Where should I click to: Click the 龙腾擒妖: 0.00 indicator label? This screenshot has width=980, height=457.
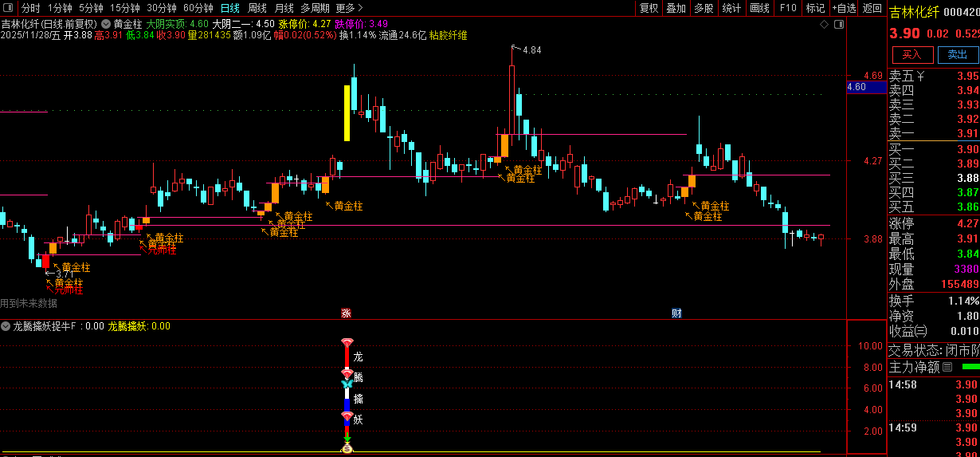point(139,326)
